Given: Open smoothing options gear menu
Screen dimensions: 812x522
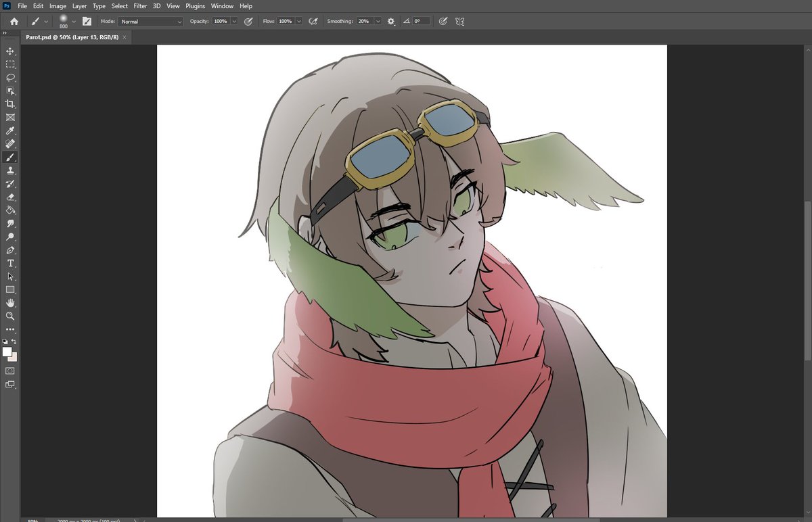Looking at the screenshot, I should pyautogui.click(x=391, y=22).
